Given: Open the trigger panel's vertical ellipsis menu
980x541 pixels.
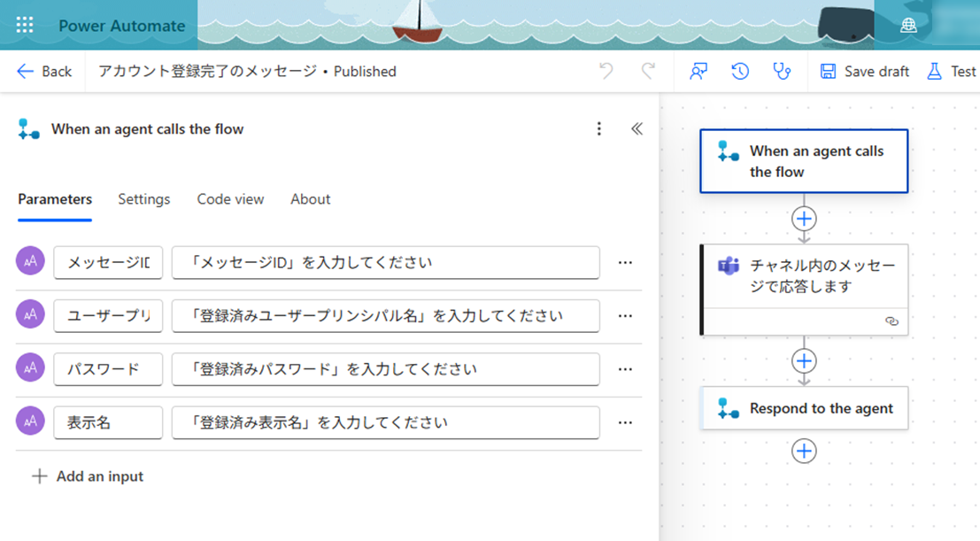Looking at the screenshot, I should 598,129.
